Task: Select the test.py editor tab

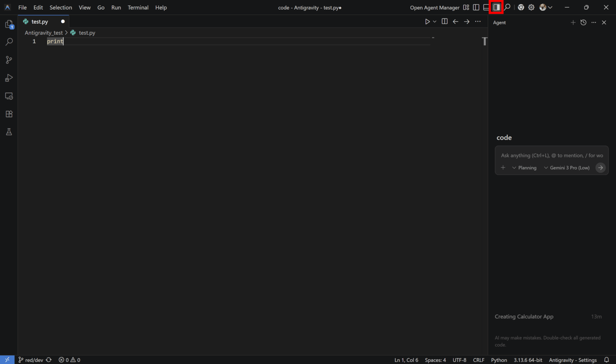Action: point(40,22)
